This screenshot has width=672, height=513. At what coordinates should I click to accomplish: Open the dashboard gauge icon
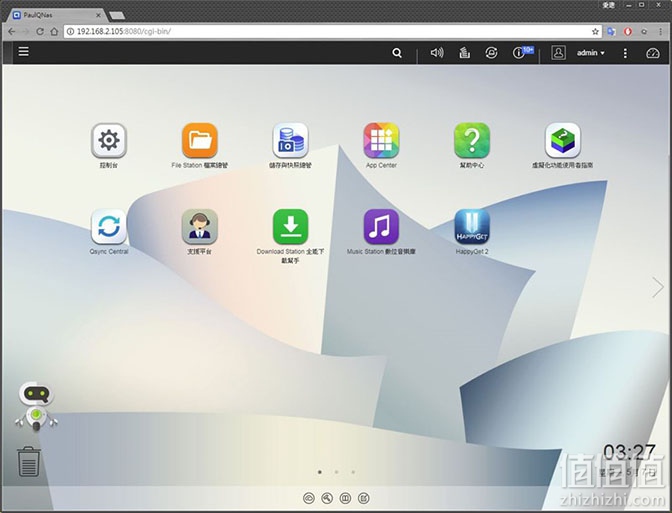(653, 53)
